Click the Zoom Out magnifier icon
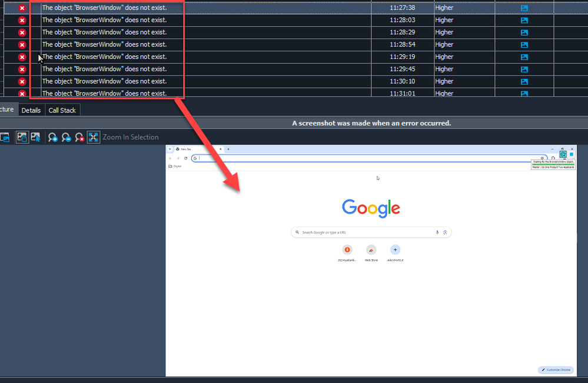Image resolution: width=588 pixels, height=383 pixels. [66, 137]
